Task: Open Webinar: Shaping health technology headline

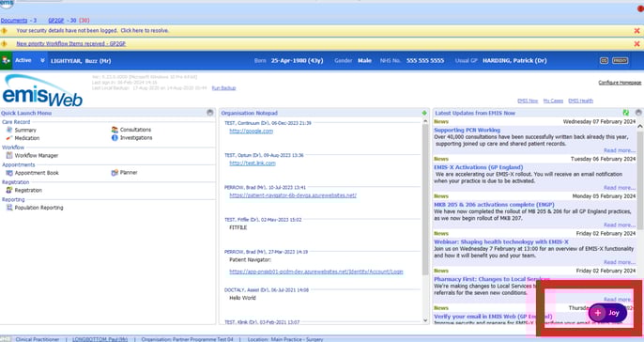Action: (501, 241)
